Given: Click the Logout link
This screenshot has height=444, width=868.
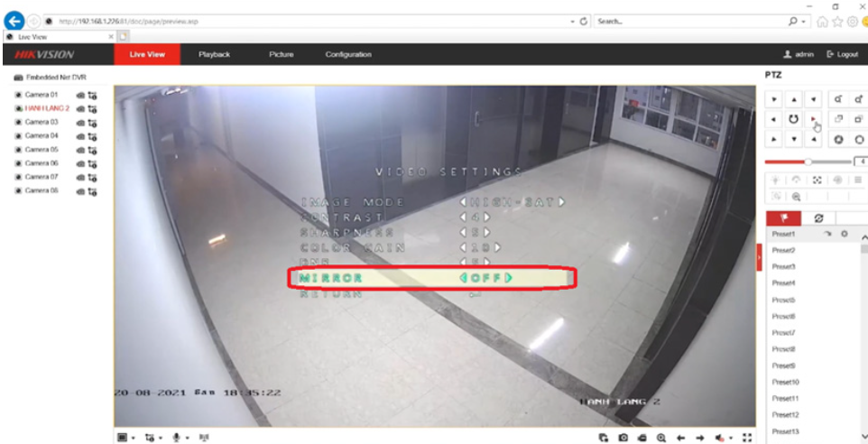Looking at the screenshot, I should pyautogui.click(x=842, y=54).
